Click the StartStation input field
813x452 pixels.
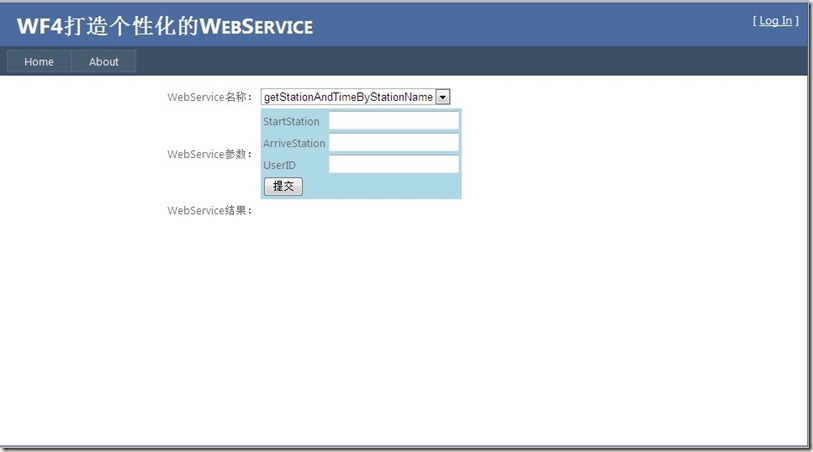pos(394,121)
